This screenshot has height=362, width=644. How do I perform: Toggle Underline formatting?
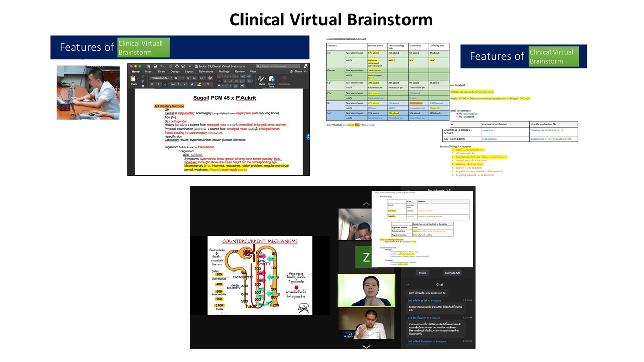coord(164,84)
